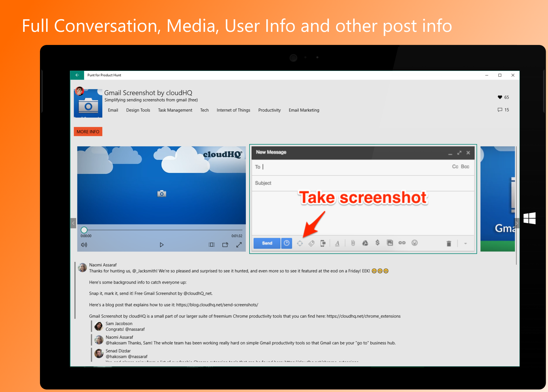Click Sam Jacobson's avatar
This screenshot has width=548, height=392.
pos(99,326)
